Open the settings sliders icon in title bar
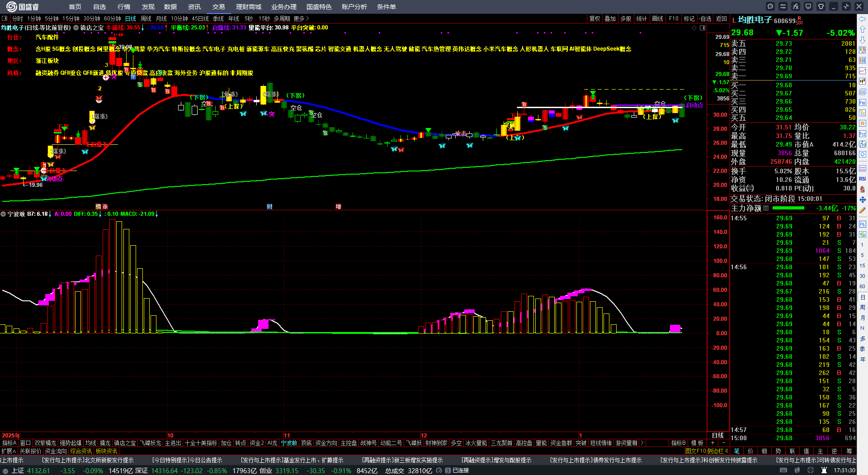The height and width of the screenshot is (475, 868). pyautogui.click(x=783, y=6)
